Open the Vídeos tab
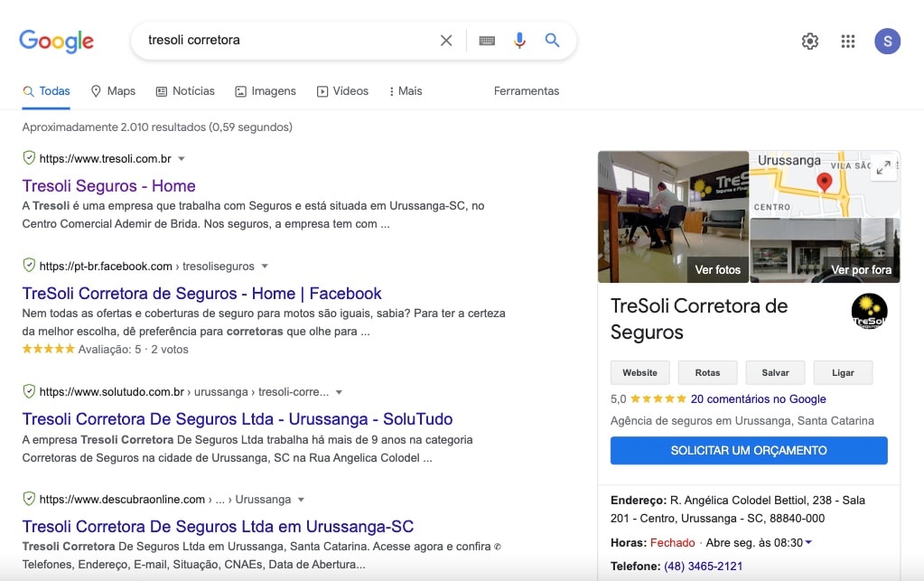The width and height of the screenshot is (924, 581). (342, 91)
